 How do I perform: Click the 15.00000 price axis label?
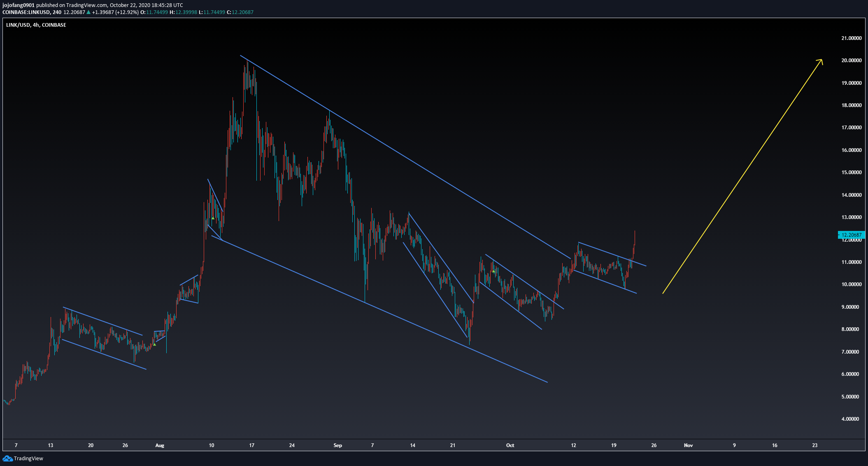pos(851,172)
